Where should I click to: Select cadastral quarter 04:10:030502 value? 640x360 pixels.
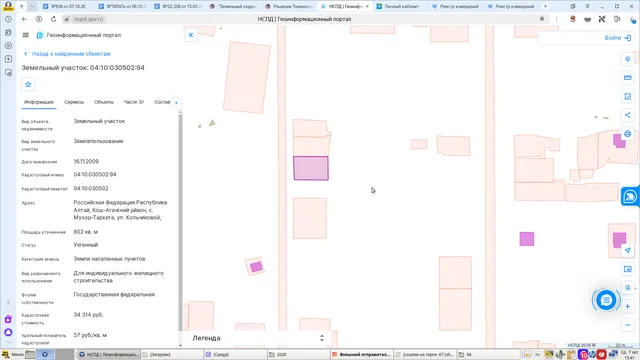tap(91, 189)
